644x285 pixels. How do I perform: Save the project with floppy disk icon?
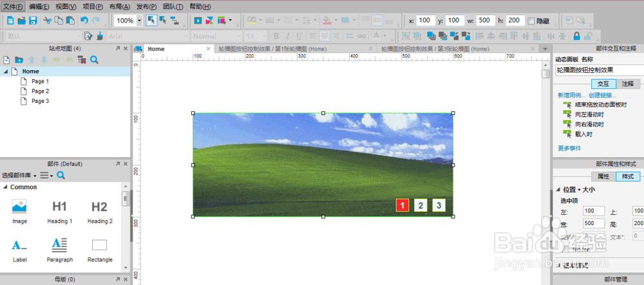[33, 21]
